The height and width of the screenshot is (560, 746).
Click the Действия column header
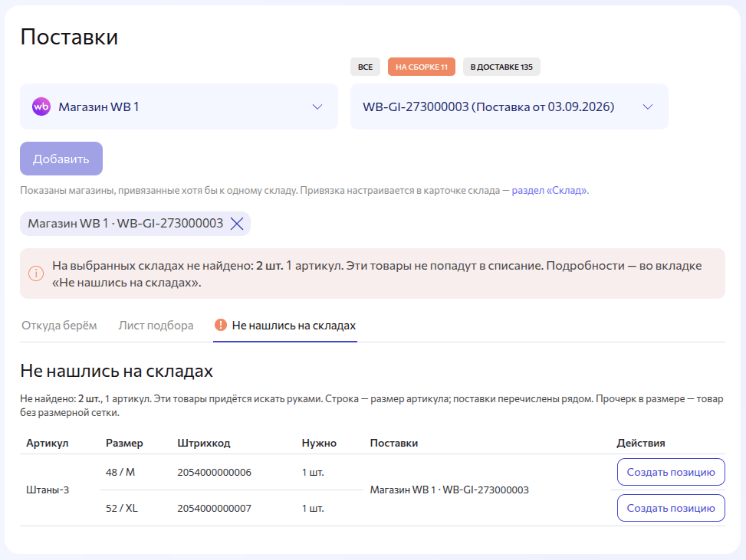click(641, 443)
